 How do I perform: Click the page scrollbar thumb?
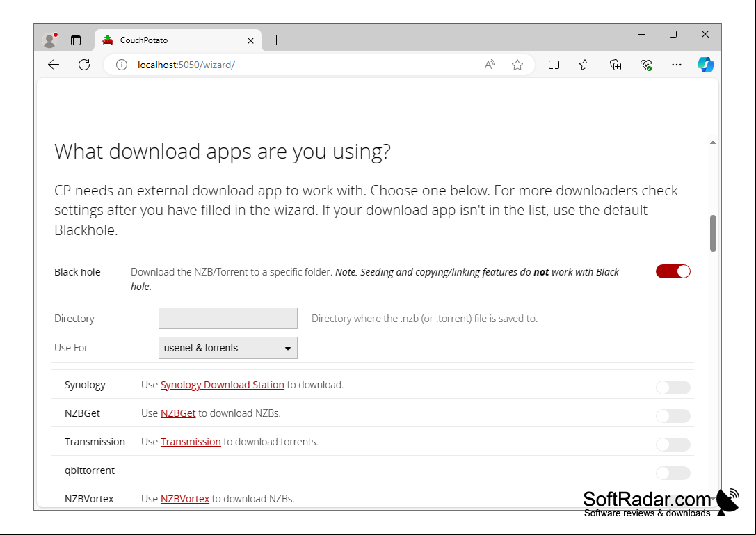coord(713,234)
